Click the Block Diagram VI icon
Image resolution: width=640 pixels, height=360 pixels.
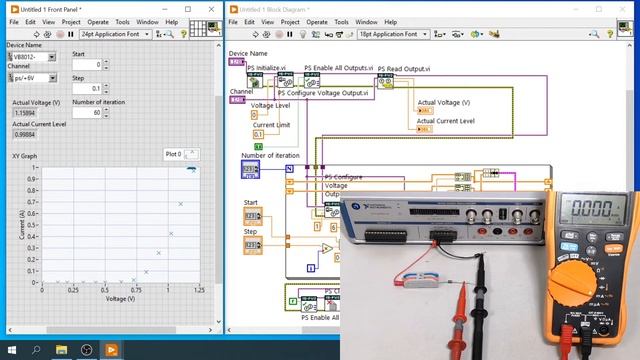coord(625,29)
